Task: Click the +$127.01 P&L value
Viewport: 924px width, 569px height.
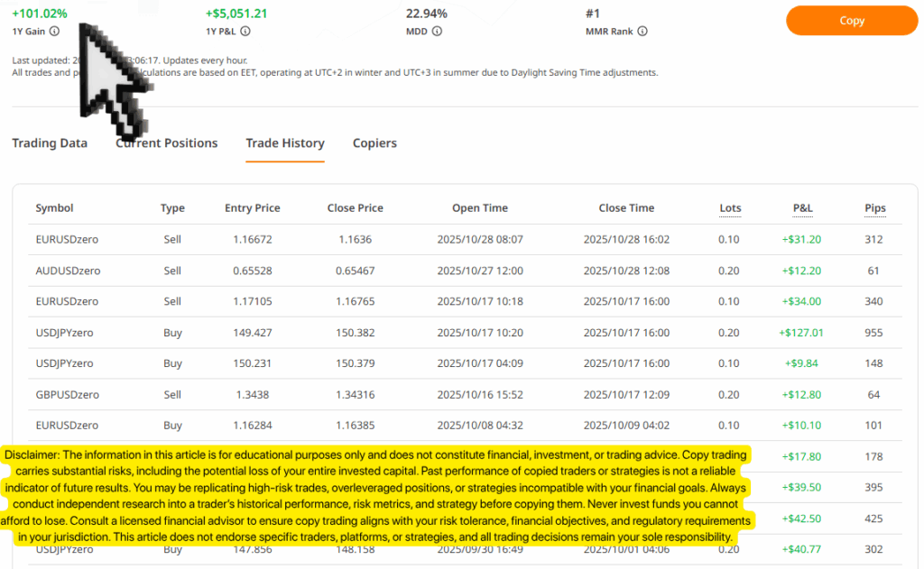Action: click(801, 333)
